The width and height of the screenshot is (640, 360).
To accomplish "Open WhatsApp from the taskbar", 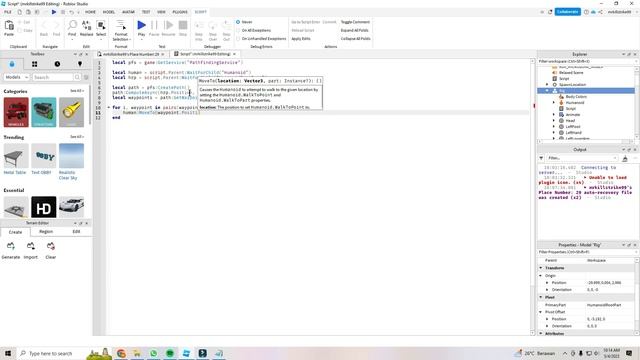I will pyautogui.click(x=153, y=353).
